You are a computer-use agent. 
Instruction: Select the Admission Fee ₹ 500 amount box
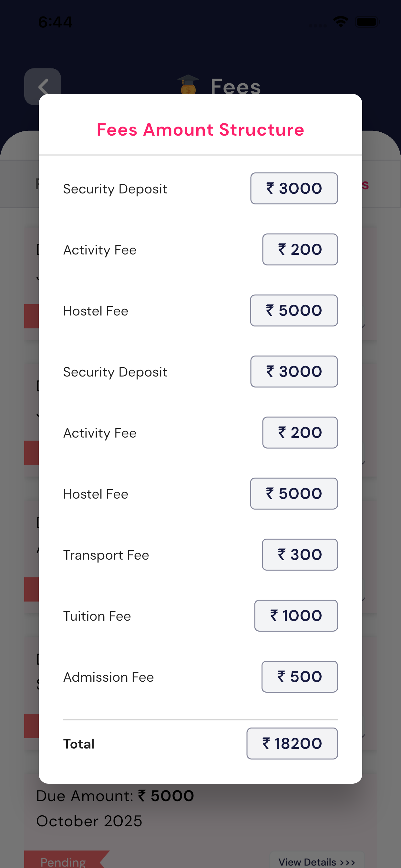tap(300, 677)
